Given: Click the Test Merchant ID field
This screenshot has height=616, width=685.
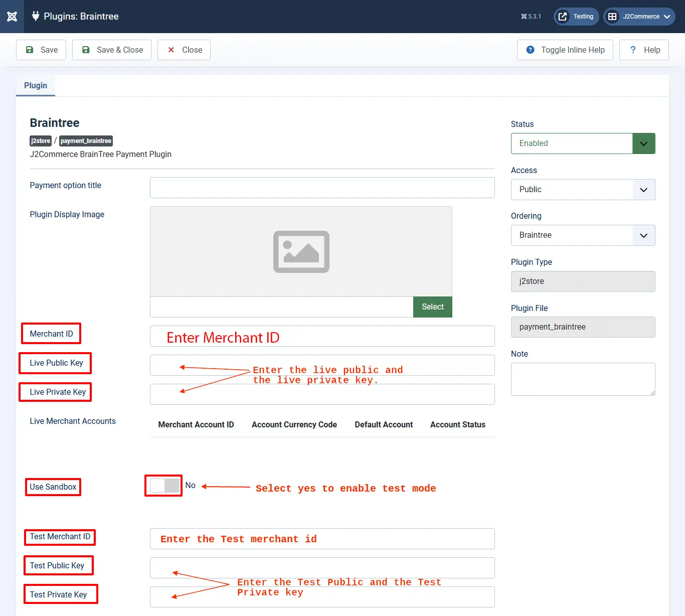Looking at the screenshot, I should pos(322,539).
